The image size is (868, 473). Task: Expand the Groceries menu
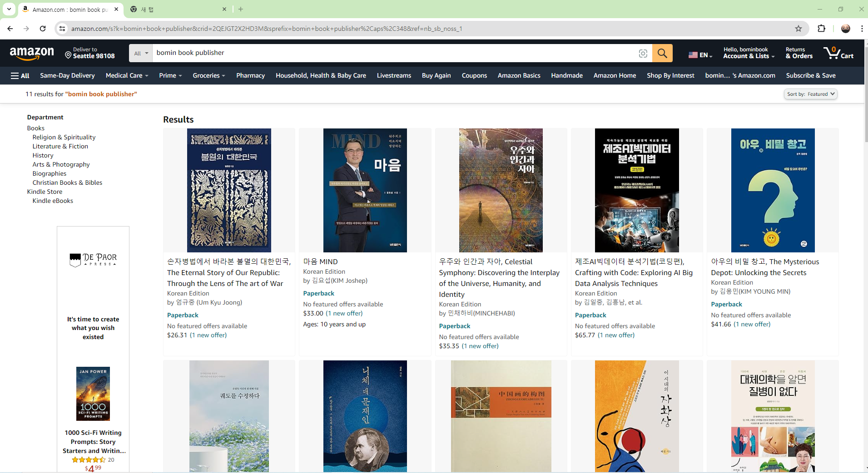[x=209, y=76]
